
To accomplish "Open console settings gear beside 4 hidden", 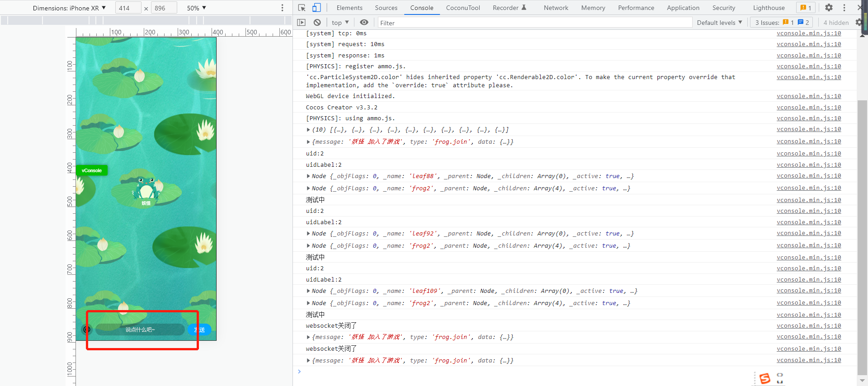I will click(x=859, y=23).
